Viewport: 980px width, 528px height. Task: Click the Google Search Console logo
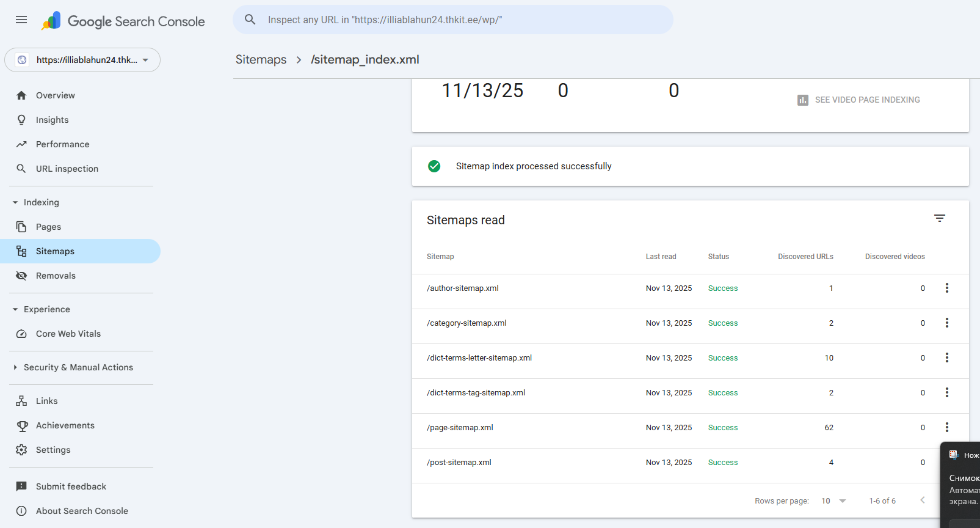pos(123,21)
